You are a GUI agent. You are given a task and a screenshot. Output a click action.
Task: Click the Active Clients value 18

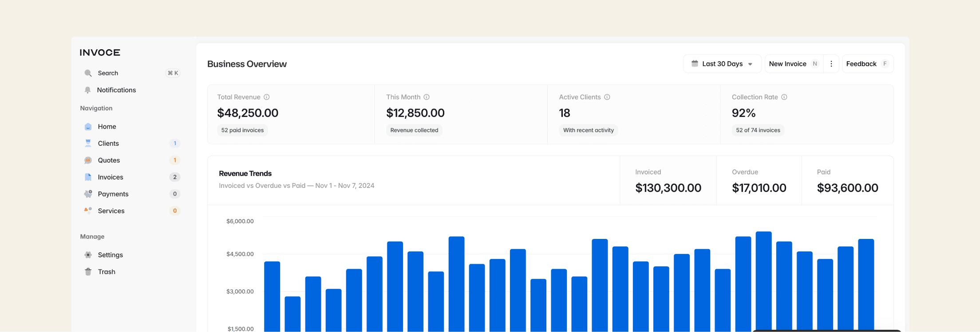[565, 113]
